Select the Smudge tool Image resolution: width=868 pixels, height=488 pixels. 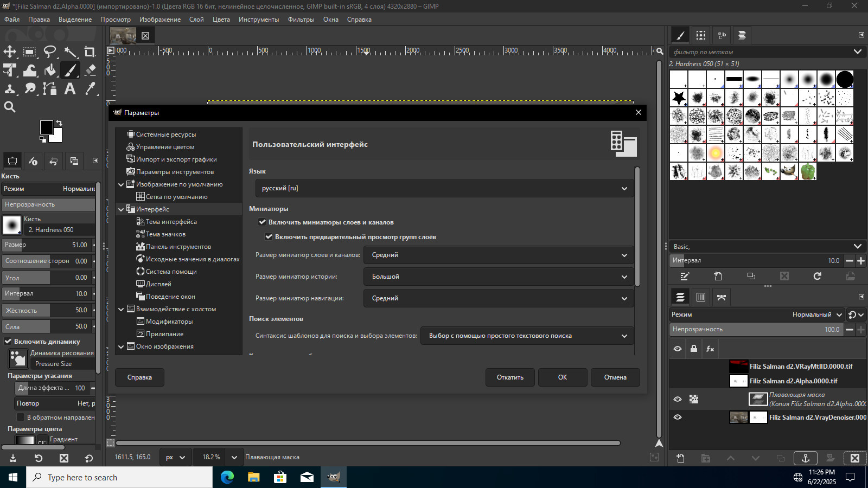pos(30,88)
